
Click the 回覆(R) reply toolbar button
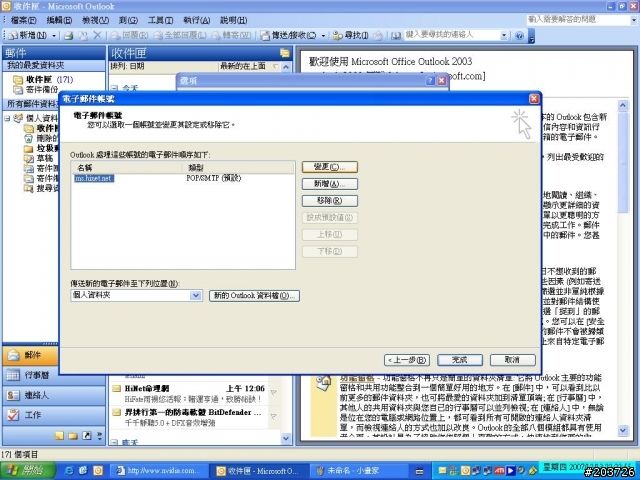coord(129,36)
